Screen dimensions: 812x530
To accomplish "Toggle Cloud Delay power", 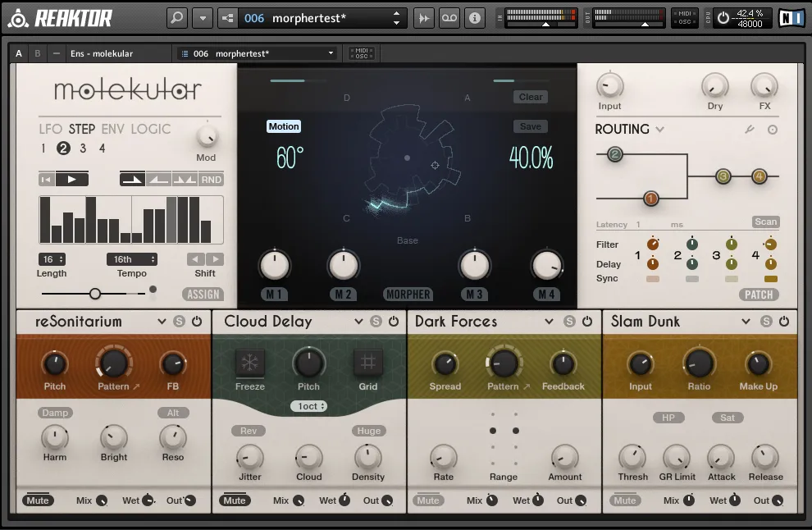I will 394,322.
